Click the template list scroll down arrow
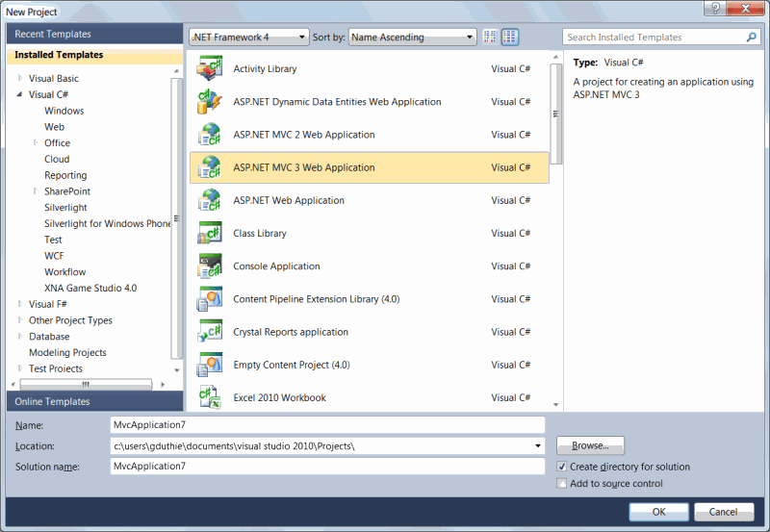 pyautogui.click(x=556, y=405)
